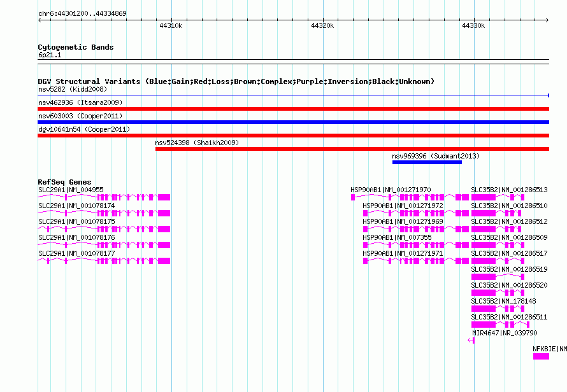The width and height of the screenshot is (567, 392).
Task: Click the SLC35B2|NM_001286519 transcript label
Action: (x=509, y=269)
